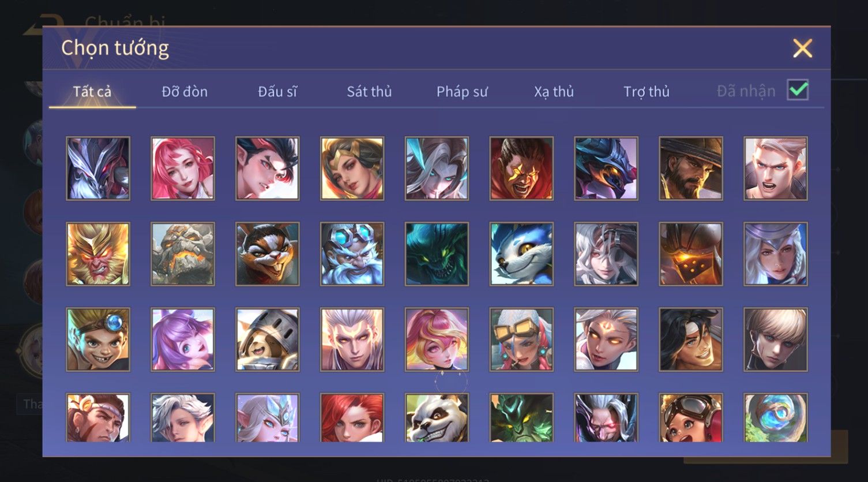Go to the Trợ thủ tab
Image resolution: width=868 pixels, height=482 pixels.
click(x=647, y=91)
